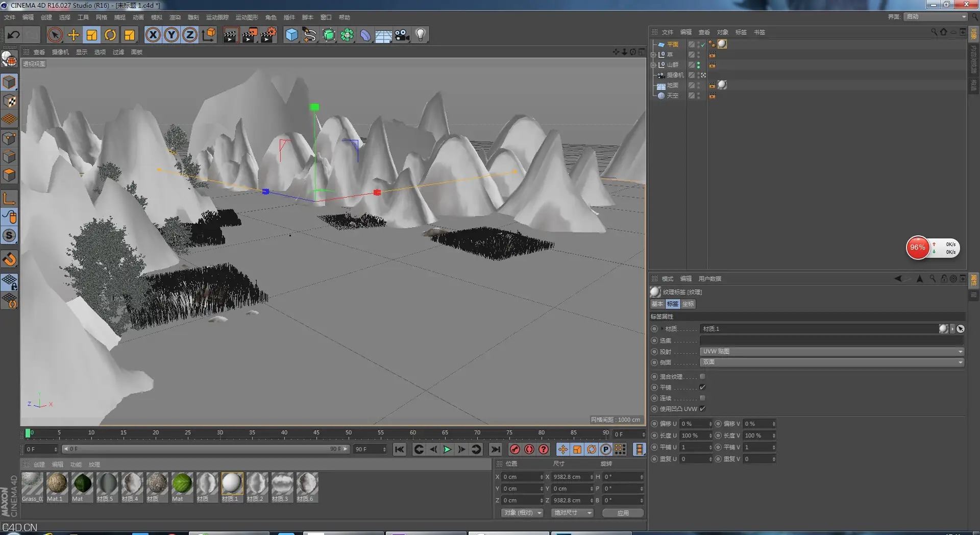This screenshot has width=980, height=535.
Task: Toggle the visibility dots for the 山群 object
Action: [699, 65]
